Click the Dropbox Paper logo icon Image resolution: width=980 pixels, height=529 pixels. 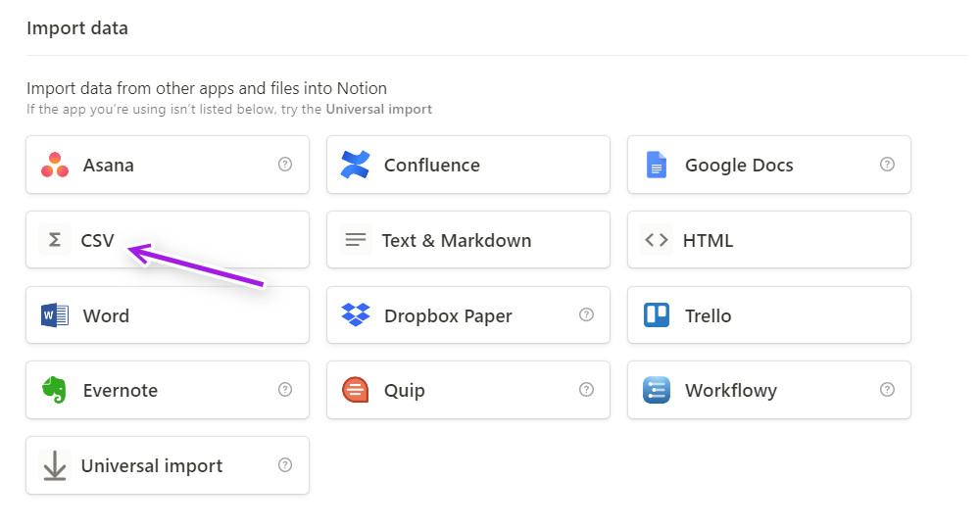pos(355,315)
